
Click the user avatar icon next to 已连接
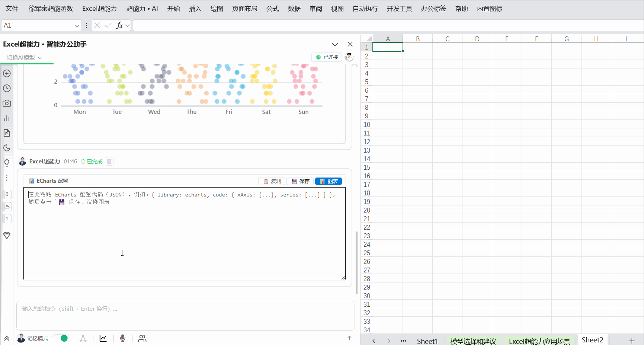click(349, 57)
